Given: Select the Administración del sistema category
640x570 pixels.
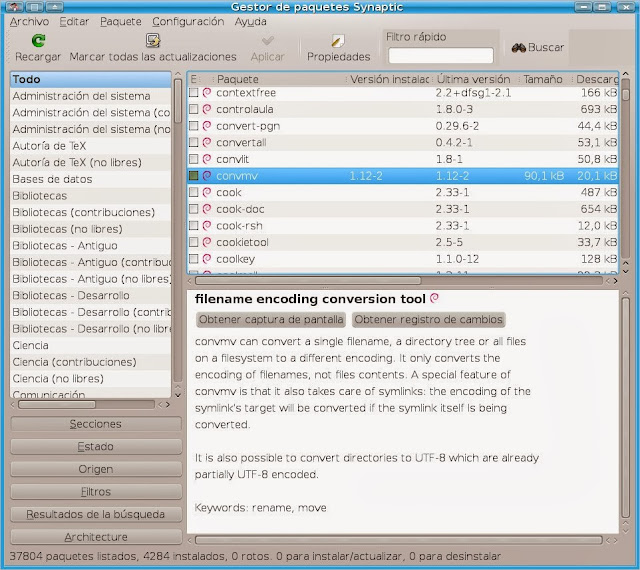Looking at the screenshot, I should [x=90, y=96].
